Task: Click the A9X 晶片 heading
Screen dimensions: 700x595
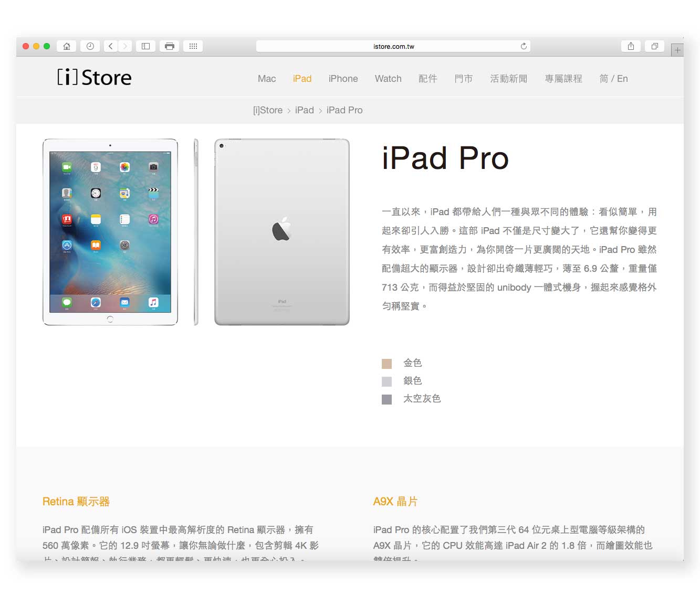Action: (395, 502)
